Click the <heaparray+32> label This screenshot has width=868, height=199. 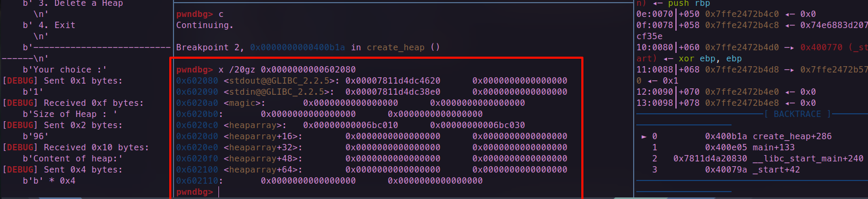tap(263, 147)
